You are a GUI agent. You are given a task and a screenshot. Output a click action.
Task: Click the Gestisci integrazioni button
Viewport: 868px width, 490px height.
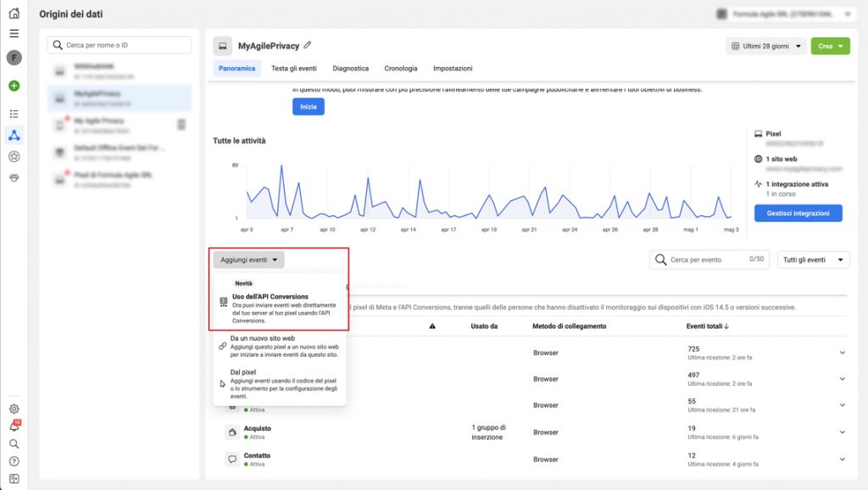798,213
